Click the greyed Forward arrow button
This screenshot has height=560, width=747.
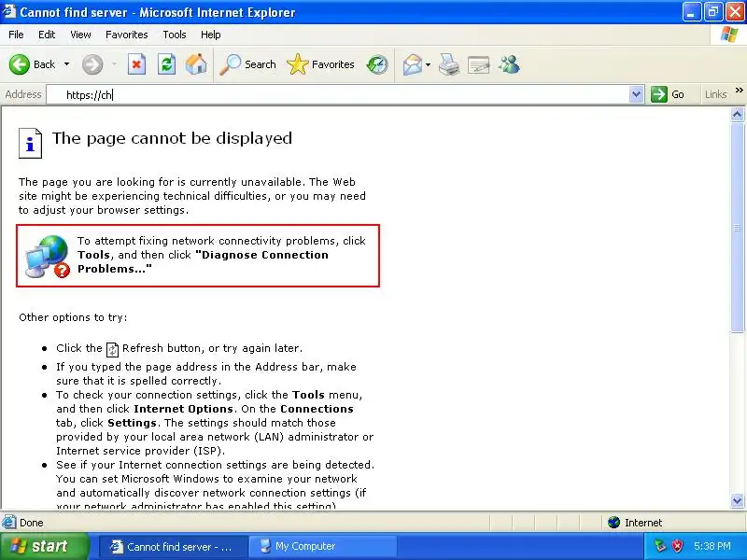[92, 64]
